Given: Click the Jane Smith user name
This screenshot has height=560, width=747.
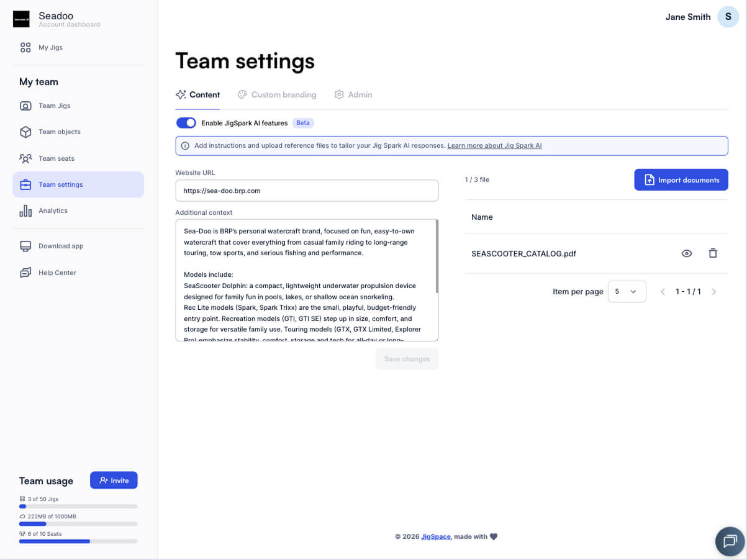Looking at the screenshot, I should tap(688, 17).
